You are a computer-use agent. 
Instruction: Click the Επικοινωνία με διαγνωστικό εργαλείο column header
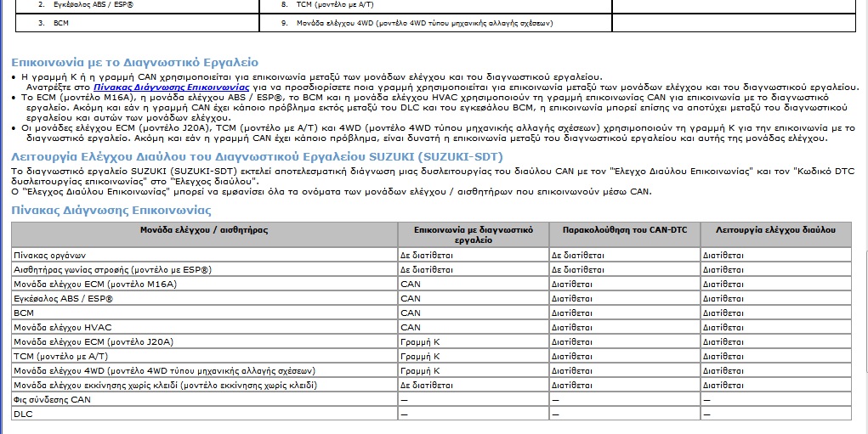[x=474, y=234]
